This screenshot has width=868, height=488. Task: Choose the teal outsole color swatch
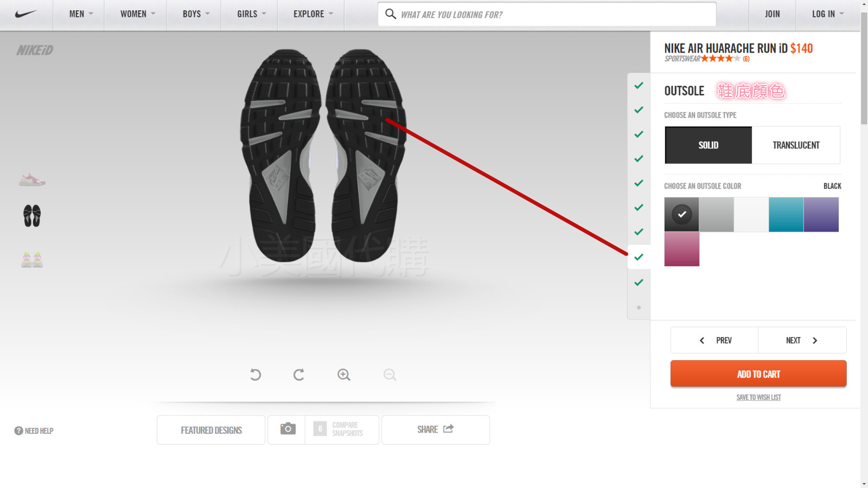click(x=786, y=215)
